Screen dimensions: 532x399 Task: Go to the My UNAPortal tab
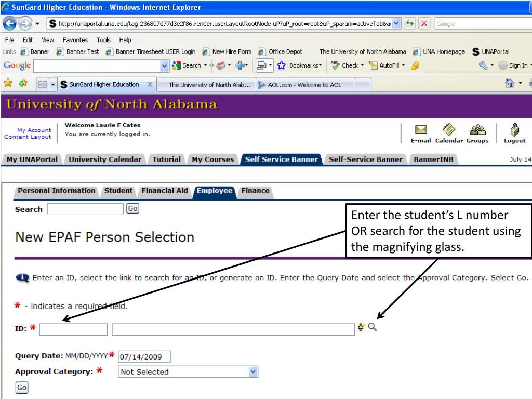32,159
